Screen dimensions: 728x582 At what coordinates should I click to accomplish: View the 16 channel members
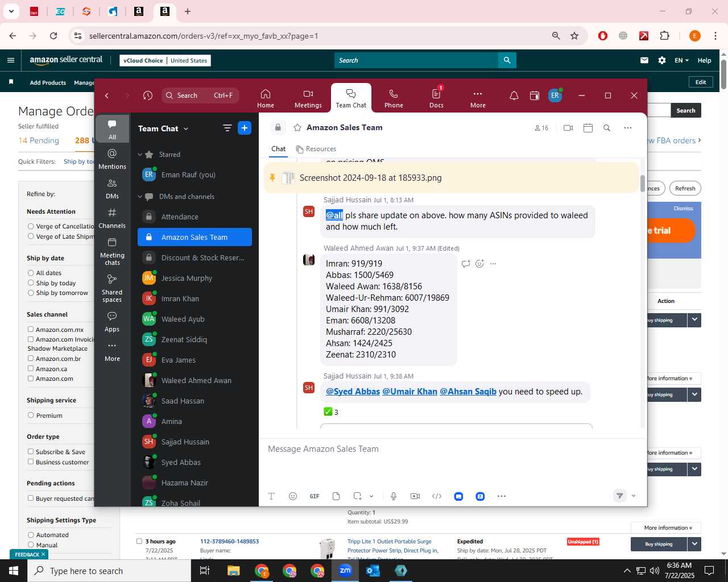point(541,128)
